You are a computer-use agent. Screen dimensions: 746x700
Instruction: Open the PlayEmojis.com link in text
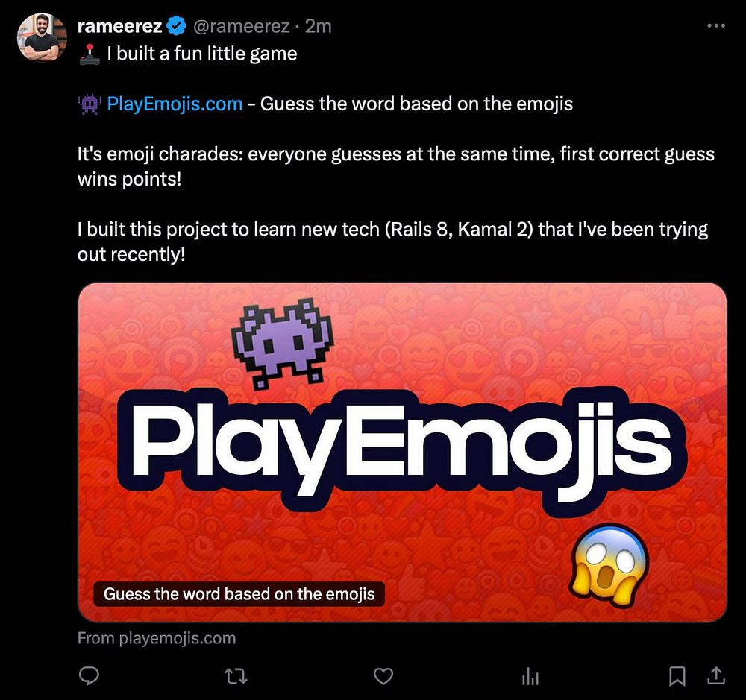click(x=175, y=104)
